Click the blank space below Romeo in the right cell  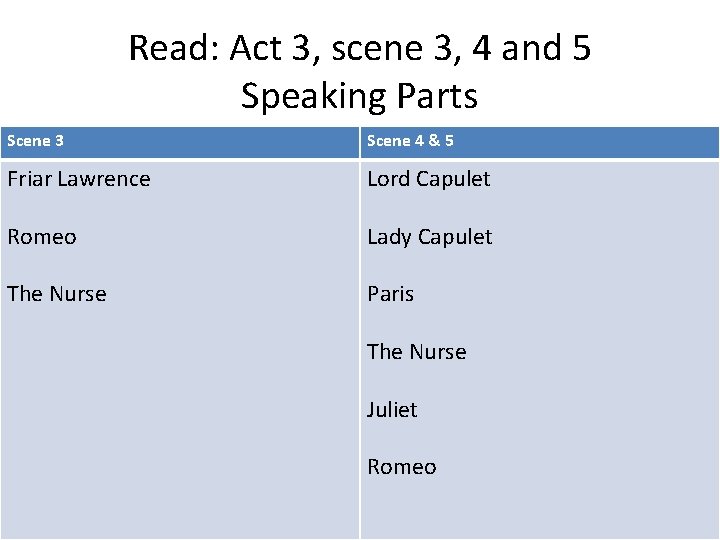[x=540, y=507]
